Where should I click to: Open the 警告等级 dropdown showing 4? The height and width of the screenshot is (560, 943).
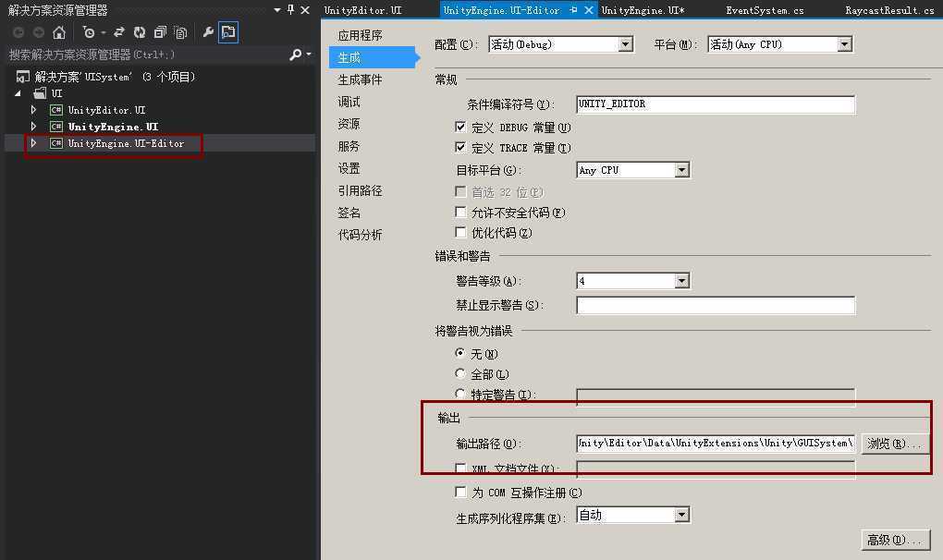[x=632, y=281]
